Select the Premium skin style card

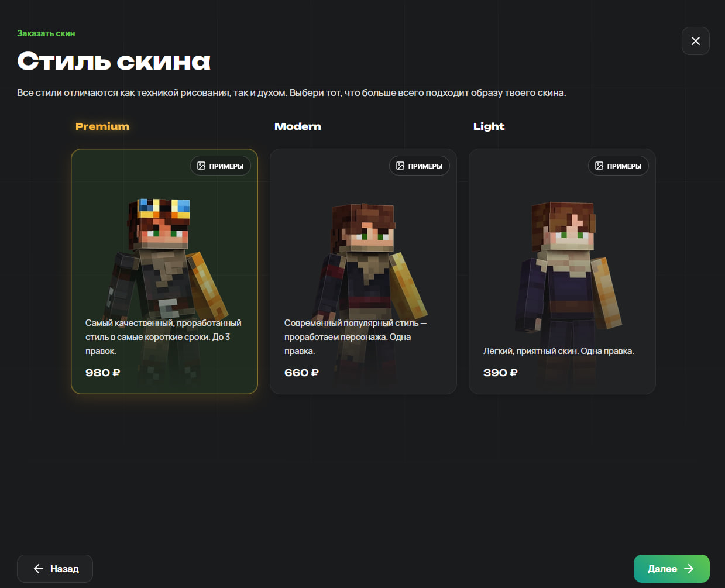pyautogui.click(x=164, y=271)
